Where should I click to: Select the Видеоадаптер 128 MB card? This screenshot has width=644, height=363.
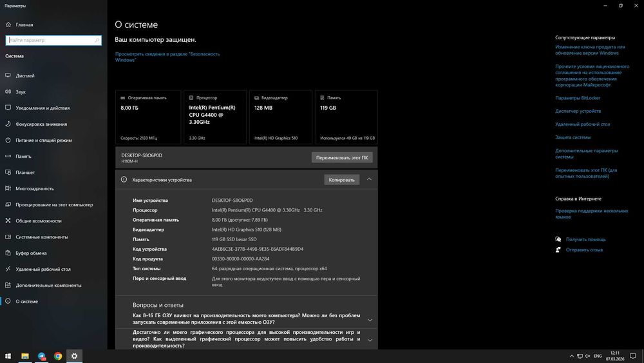[x=280, y=117]
